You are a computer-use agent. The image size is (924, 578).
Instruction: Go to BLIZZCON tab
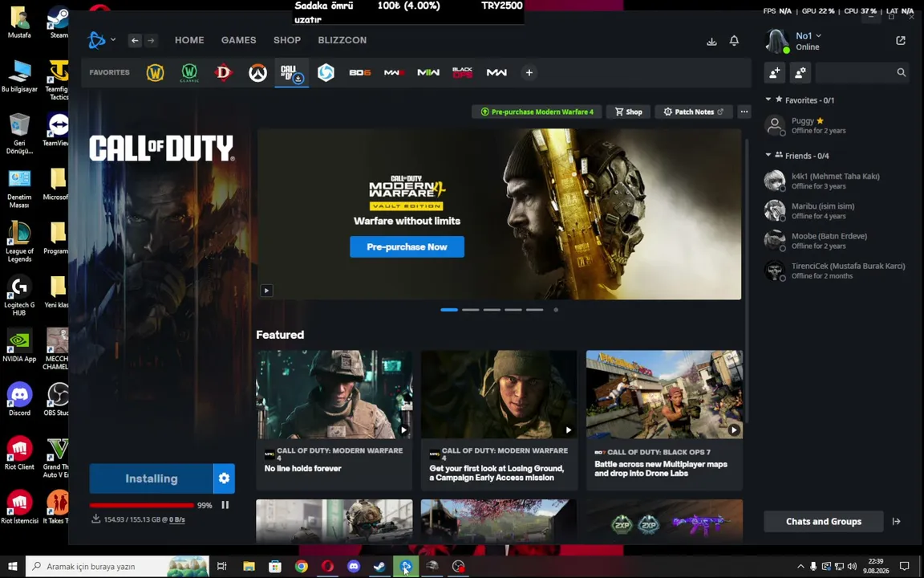(342, 40)
